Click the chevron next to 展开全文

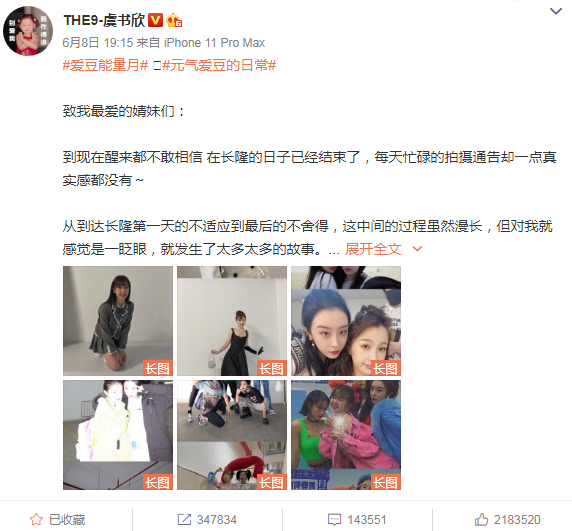pos(417,249)
